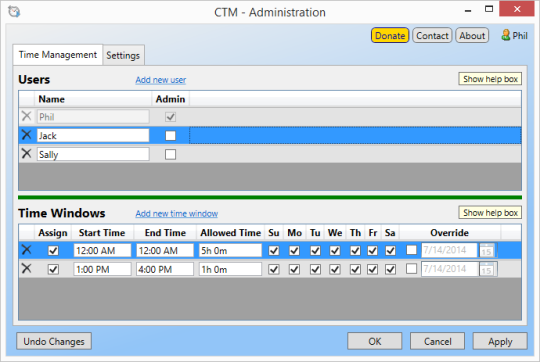Edit Start Time 1:00 PM field
540x362 pixels.
point(102,269)
